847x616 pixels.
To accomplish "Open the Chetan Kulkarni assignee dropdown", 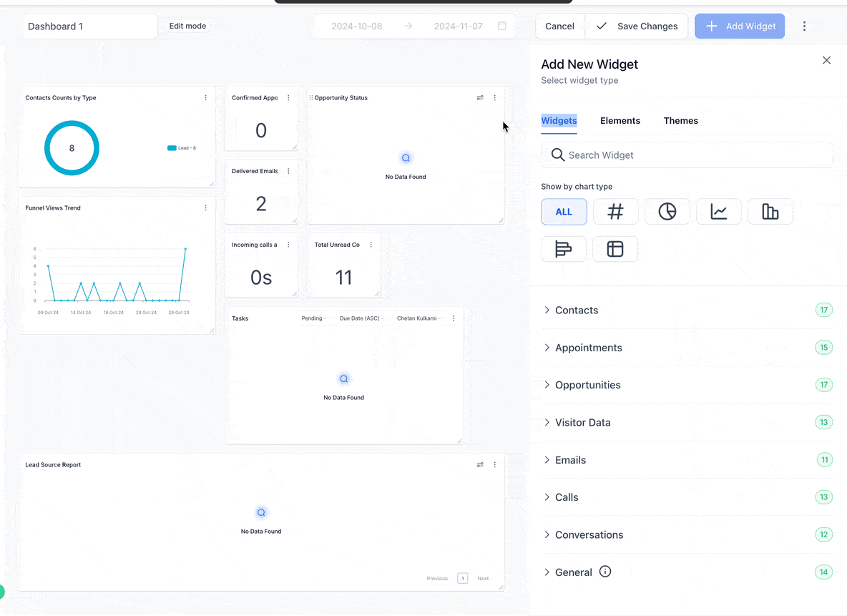I will (419, 318).
